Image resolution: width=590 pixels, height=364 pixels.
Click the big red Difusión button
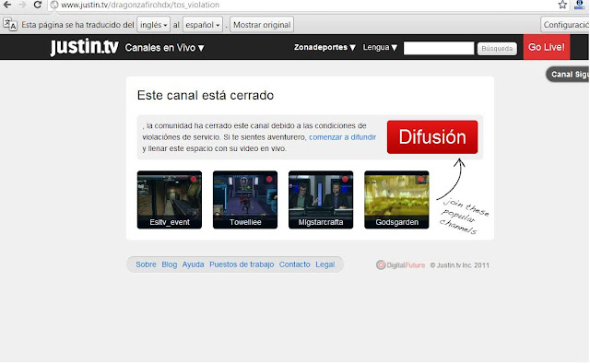[x=432, y=137]
